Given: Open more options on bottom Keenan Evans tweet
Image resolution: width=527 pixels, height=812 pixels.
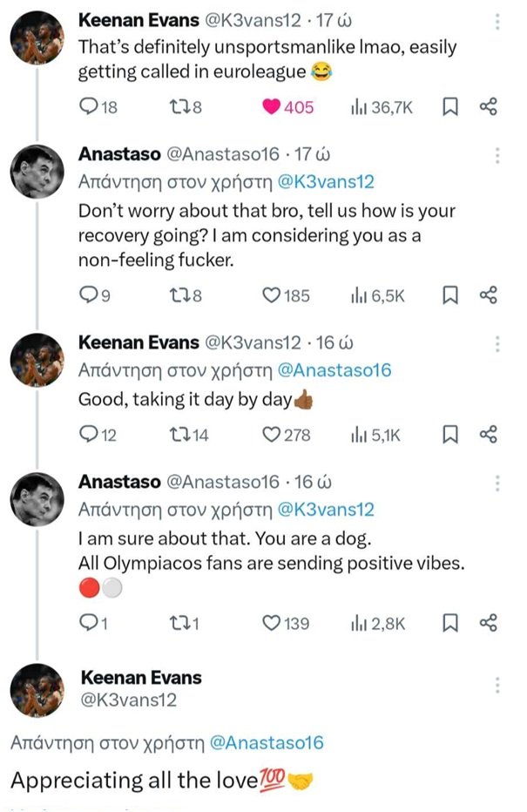Looking at the screenshot, I should point(497,686).
